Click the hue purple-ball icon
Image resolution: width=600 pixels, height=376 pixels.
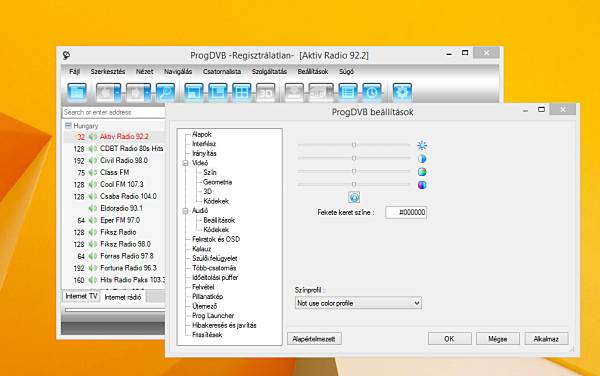[x=422, y=185]
